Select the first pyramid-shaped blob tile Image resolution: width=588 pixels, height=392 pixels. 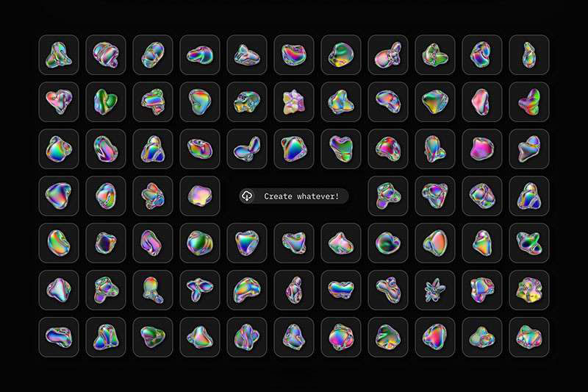59,54
